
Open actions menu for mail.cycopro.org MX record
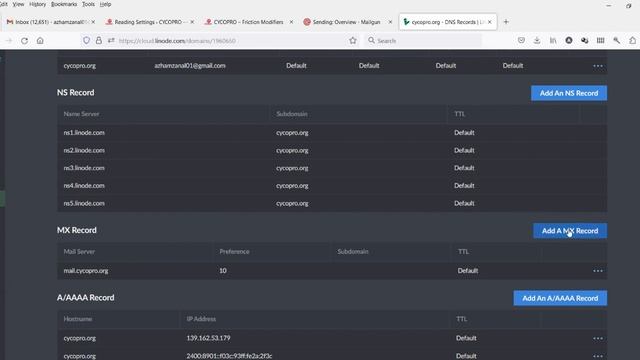pyautogui.click(x=598, y=271)
